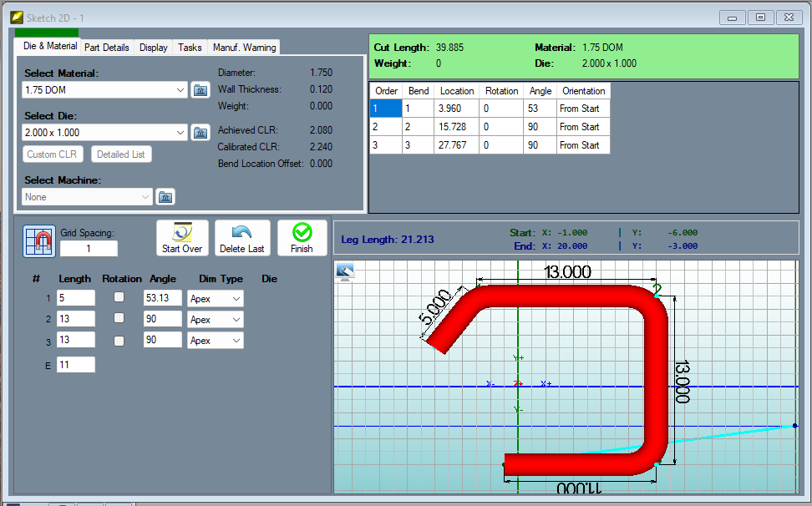Click the Rotation column header in bend table

point(501,91)
